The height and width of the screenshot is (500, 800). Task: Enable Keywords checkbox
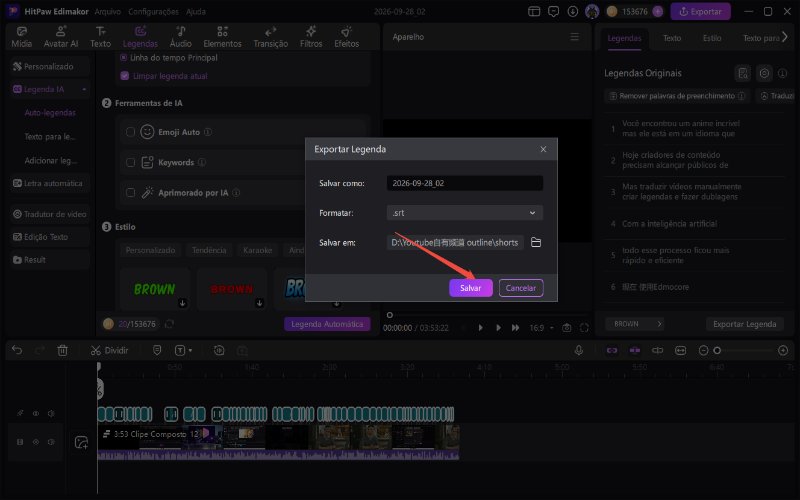130,162
